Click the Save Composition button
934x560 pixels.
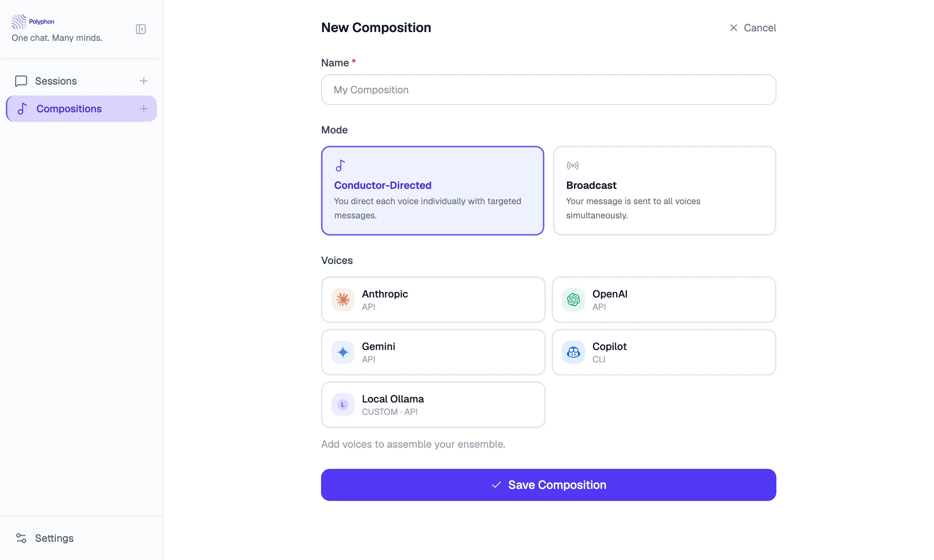pyautogui.click(x=548, y=485)
